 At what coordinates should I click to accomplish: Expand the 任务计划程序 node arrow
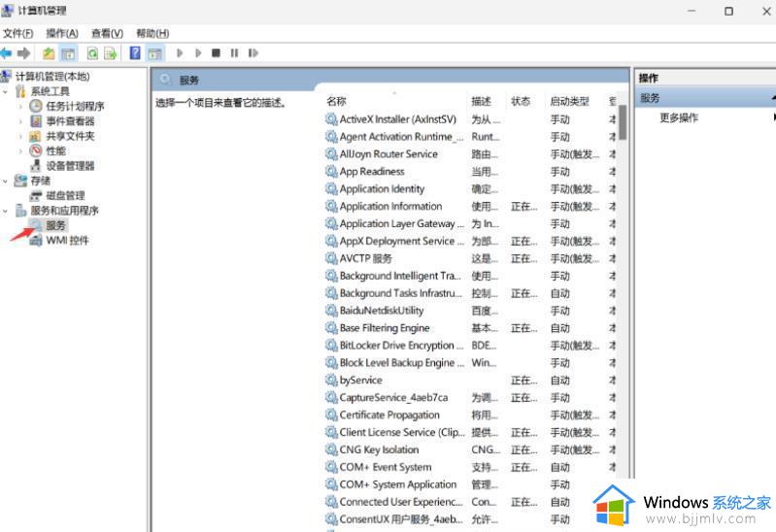tap(20, 107)
